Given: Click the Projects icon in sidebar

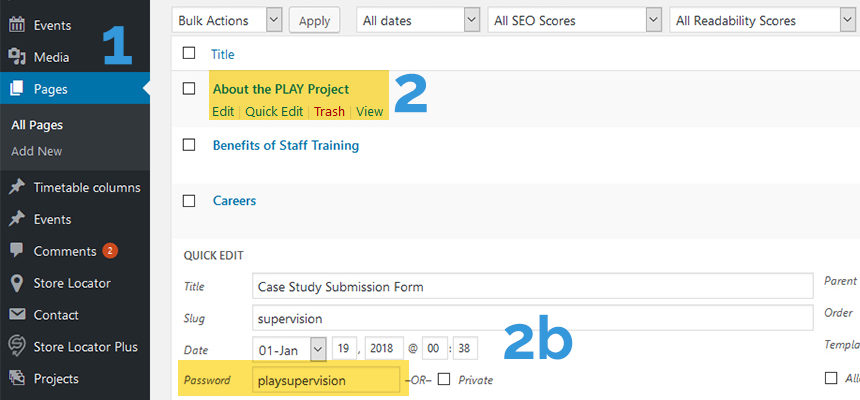Looking at the screenshot, I should point(17,379).
